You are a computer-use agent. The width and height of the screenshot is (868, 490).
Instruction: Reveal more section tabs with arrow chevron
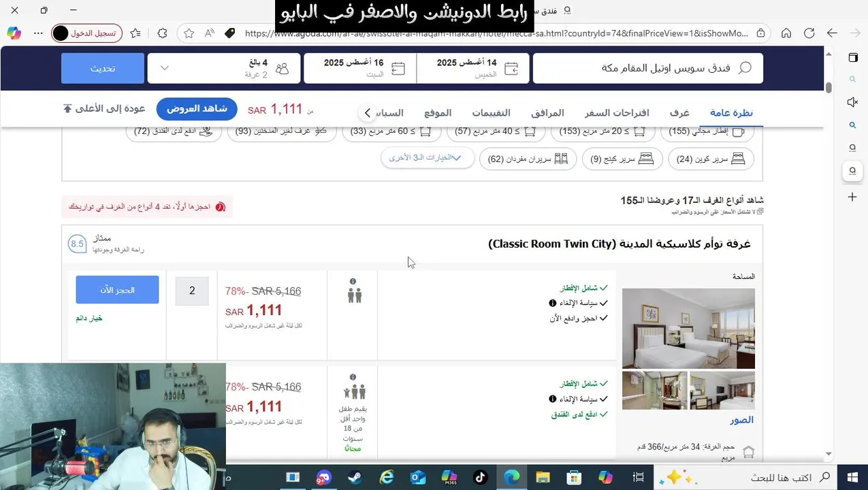click(367, 112)
